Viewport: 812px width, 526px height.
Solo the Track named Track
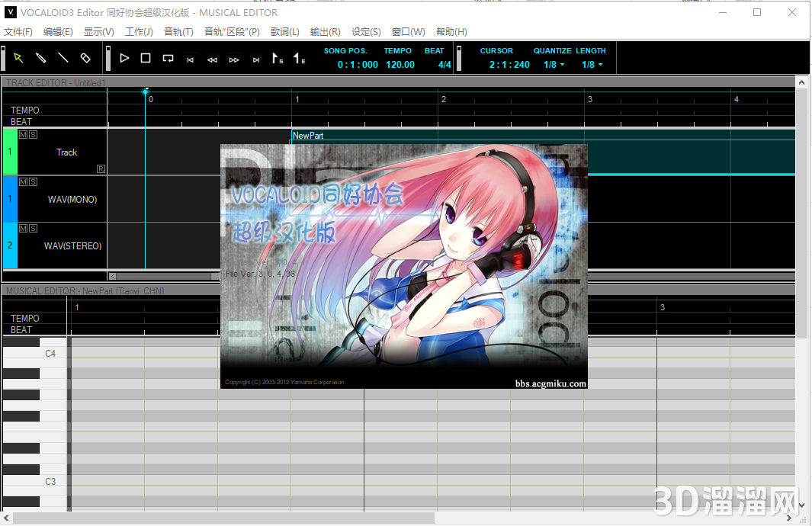pyautogui.click(x=32, y=134)
